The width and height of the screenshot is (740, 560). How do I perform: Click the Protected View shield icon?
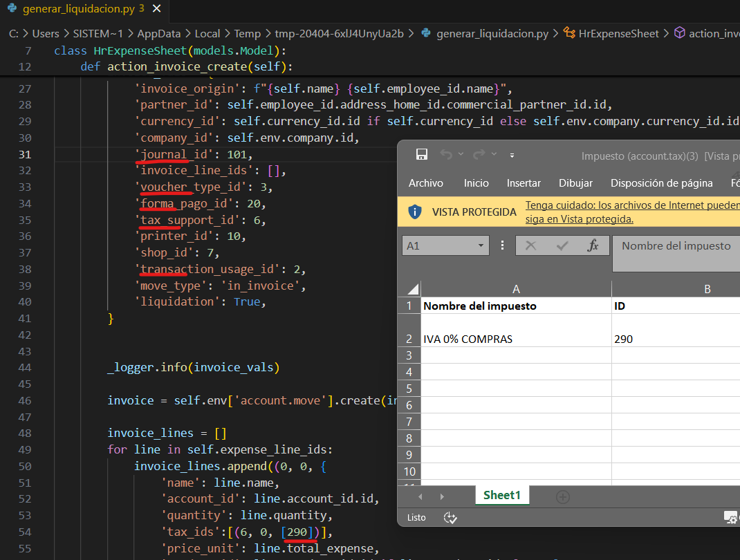415,212
